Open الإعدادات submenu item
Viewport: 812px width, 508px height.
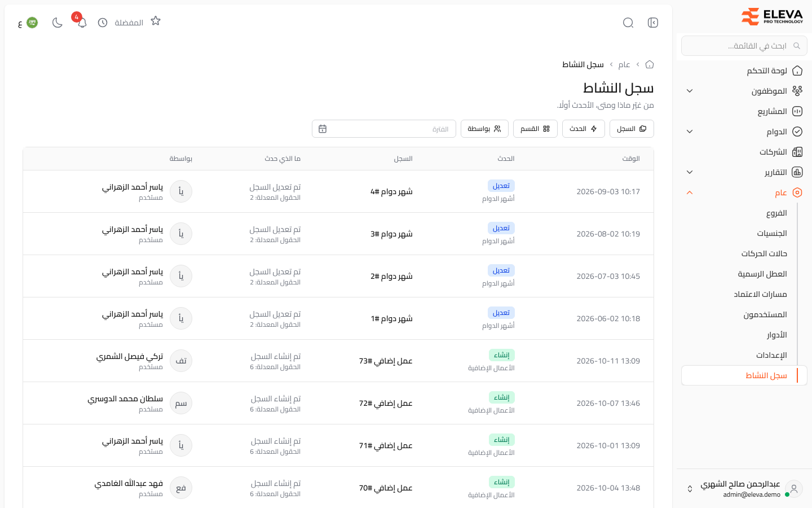tap(771, 355)
